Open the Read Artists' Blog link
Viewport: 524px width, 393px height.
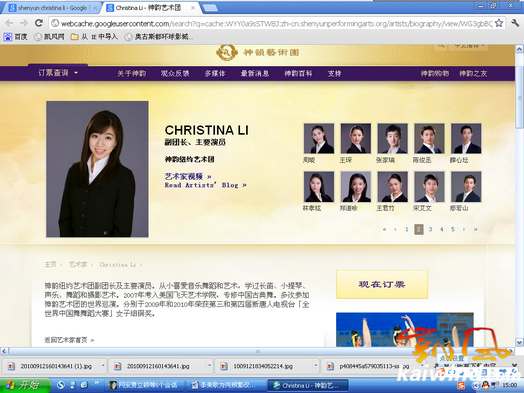pos(205,185)
